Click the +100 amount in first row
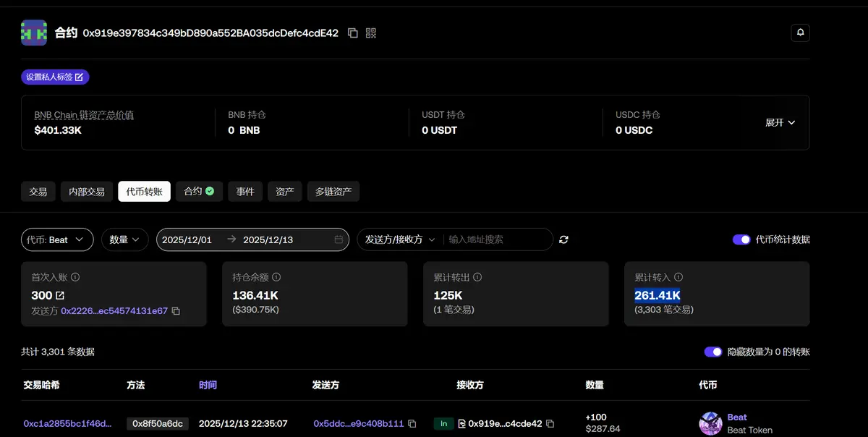The width and height of the screenshot is (868, 437). pyautogui.click(x=597, y=417)
